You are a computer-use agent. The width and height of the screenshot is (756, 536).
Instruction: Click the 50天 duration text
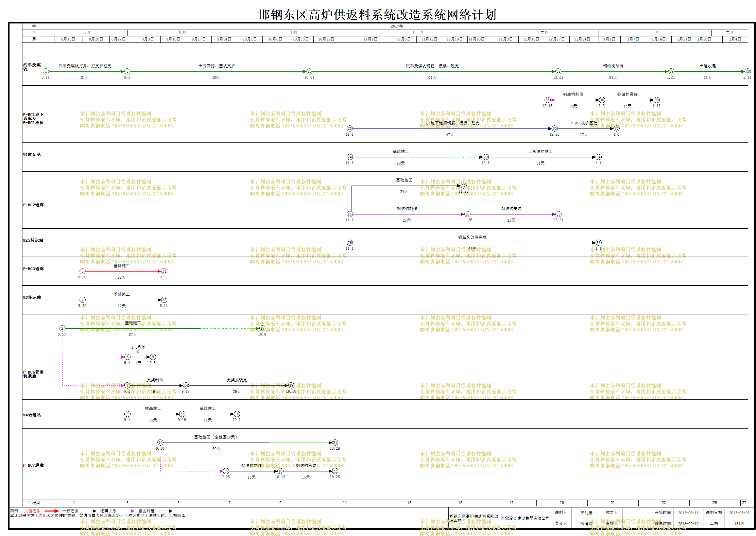coord(217,77)
